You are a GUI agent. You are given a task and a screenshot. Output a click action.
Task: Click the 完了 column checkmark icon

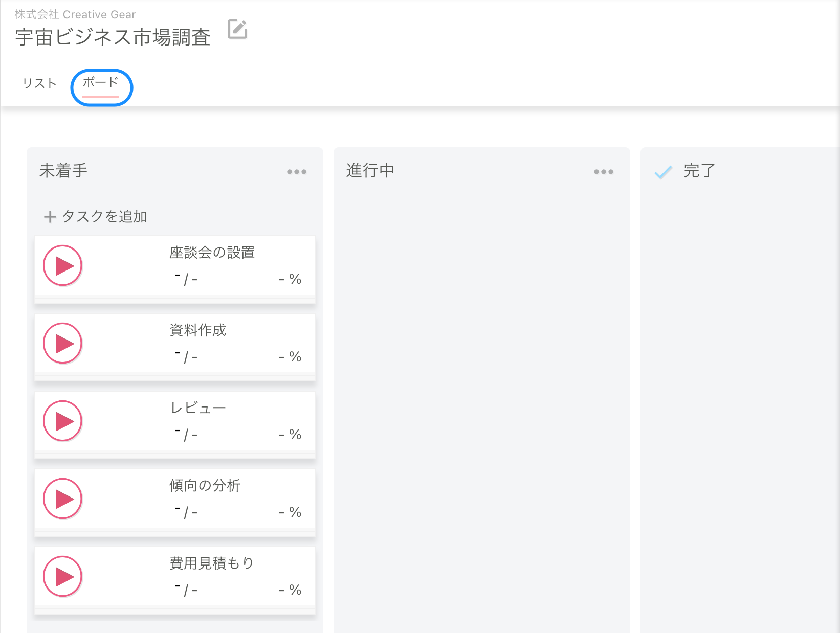pyautogui.click(x=664, y=172)
